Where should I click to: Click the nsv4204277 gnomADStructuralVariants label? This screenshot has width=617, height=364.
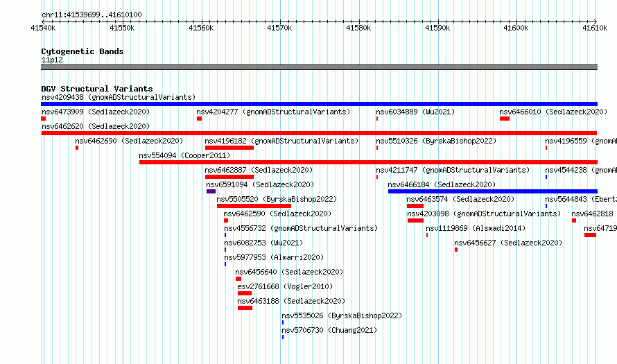[x=273, y=112]
